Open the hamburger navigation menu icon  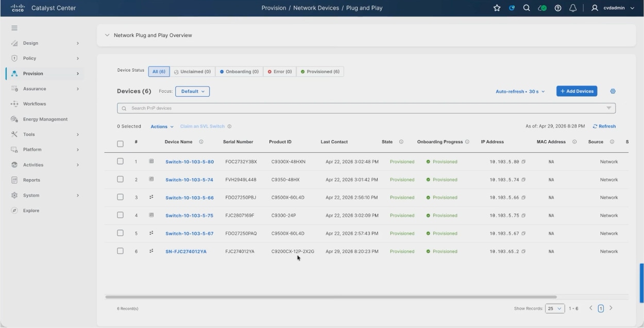(x=14, y=28)
